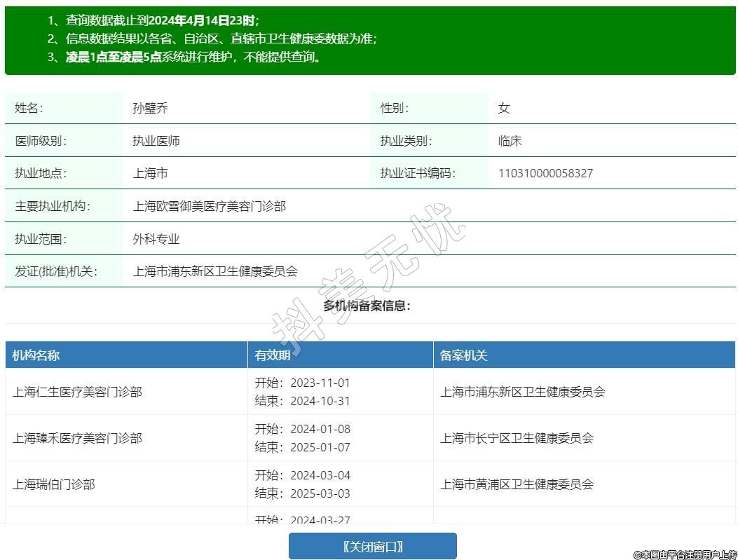This screenshot has width=738, height=560.
Task: Select the 上海仁生医疗美容门诊部 table entry
Action: (77, 392)
